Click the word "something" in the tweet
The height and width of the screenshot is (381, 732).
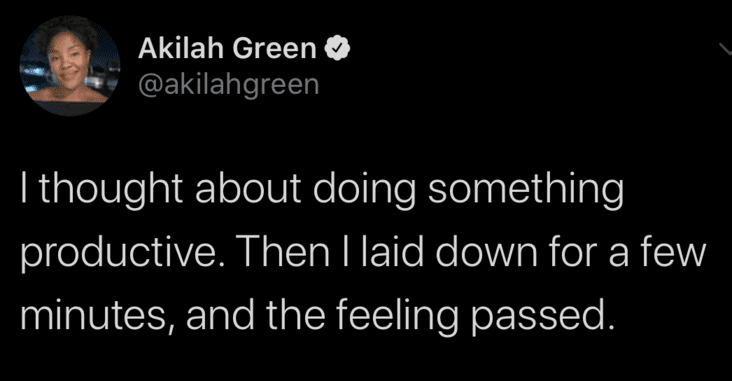coord(526,190)
